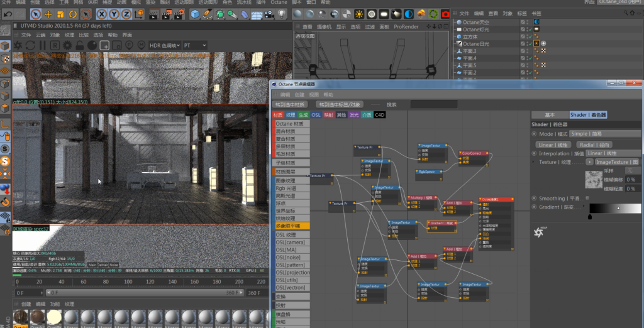644x328 pixels.
Task: Open Live Viewer 云端 menu
Action: (41, 35)
